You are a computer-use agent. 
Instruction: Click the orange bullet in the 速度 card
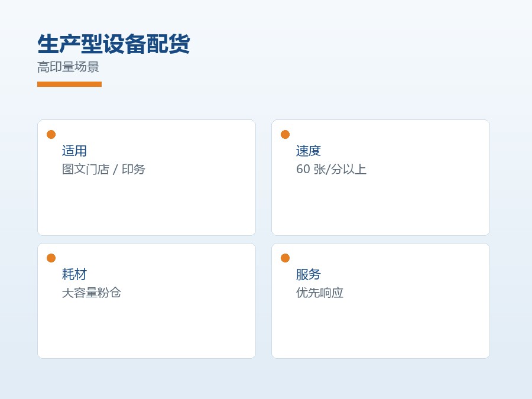click(286, 135)
